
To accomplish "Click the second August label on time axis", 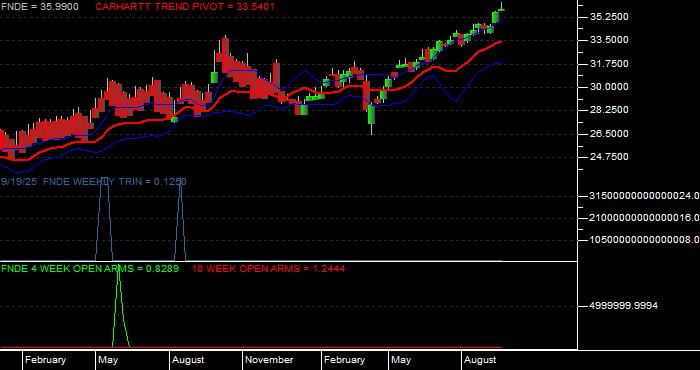I will [480, 360].
